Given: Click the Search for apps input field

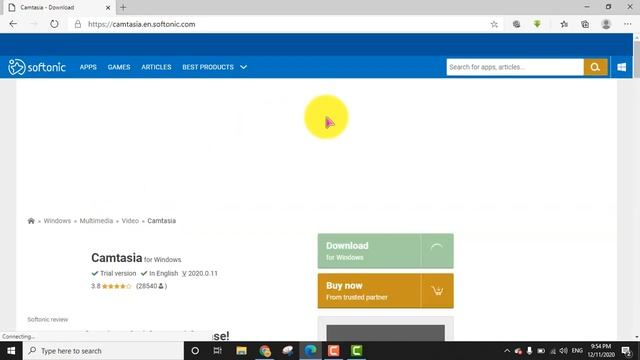Looking at the screenshot, I should 515,67.
